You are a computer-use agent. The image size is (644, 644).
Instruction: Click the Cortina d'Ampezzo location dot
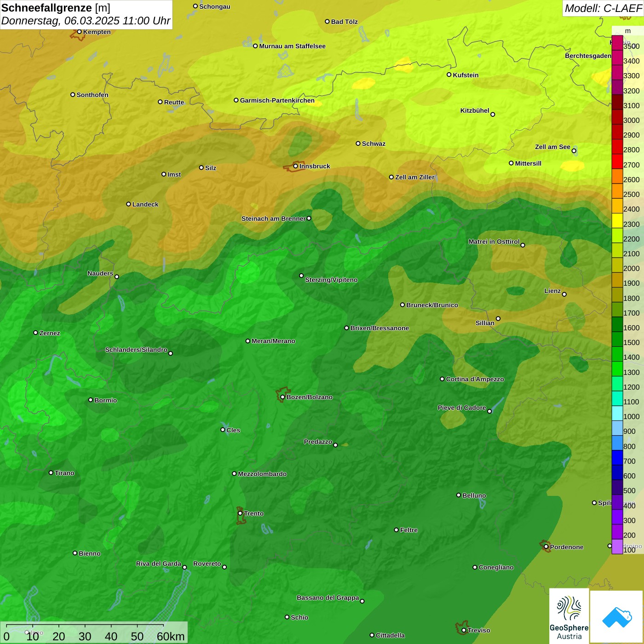[442, 379]
